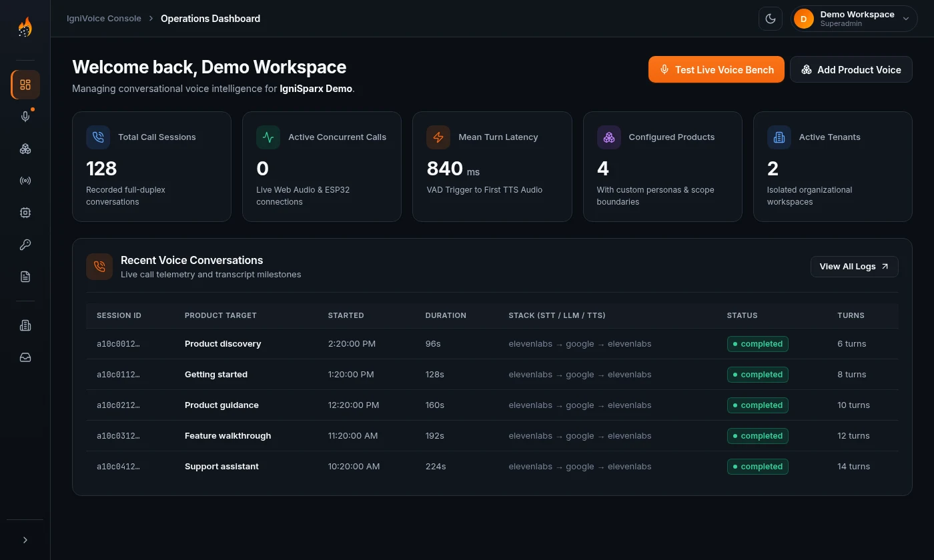The image size is (934, 560).
Task: Open the dashboard grid icon in sidebar
Action: point(25,85)
